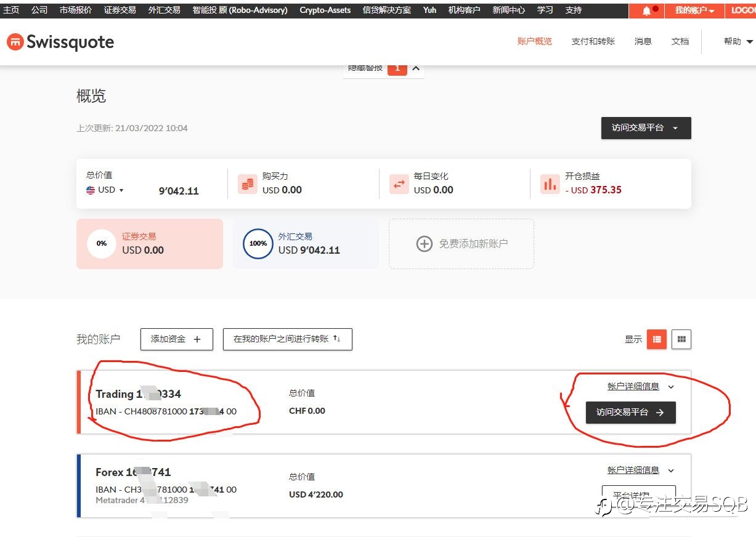
Task: Click the LOGOUT button
Action: click(x=741, y=10)
